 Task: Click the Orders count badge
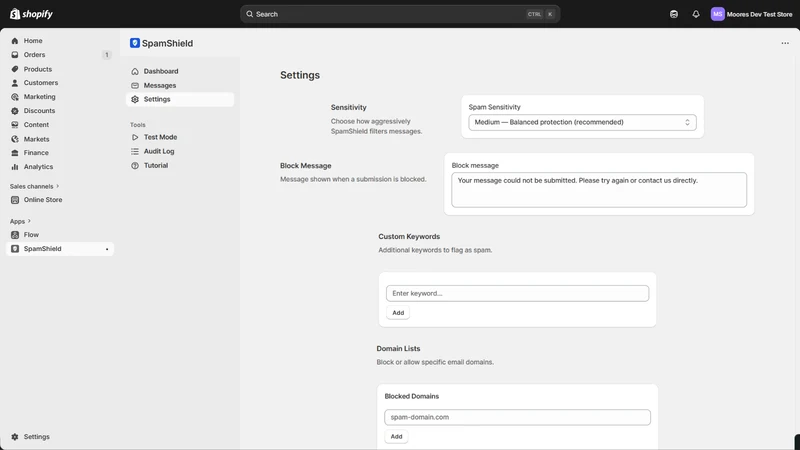click(x=107, y=55)
